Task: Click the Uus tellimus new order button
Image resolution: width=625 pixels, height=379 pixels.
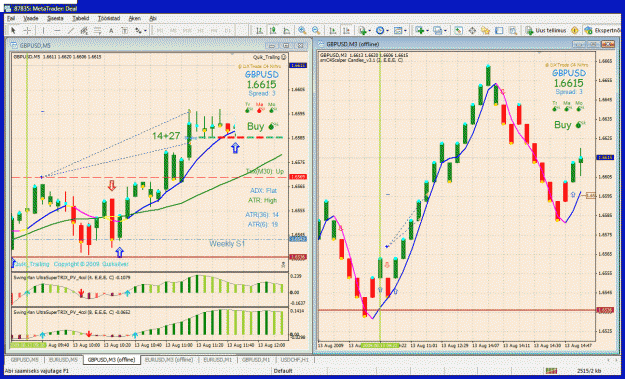Action: click(546, 30)
